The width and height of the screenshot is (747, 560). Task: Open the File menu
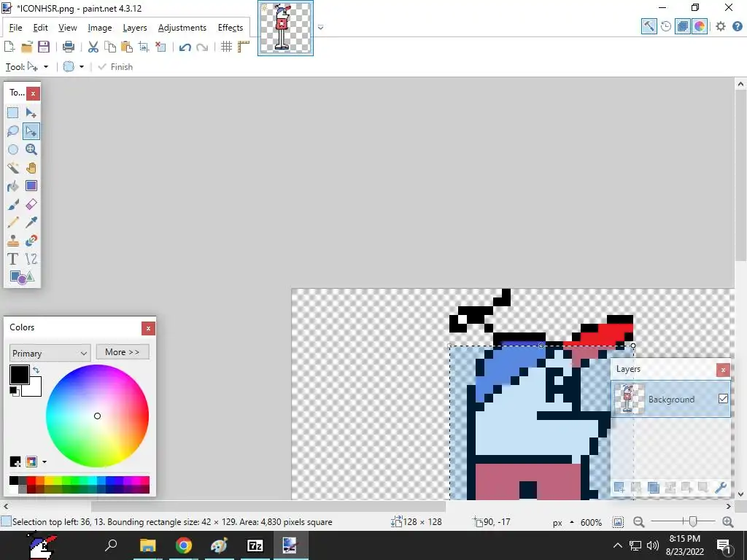click(x=16, y=28)
